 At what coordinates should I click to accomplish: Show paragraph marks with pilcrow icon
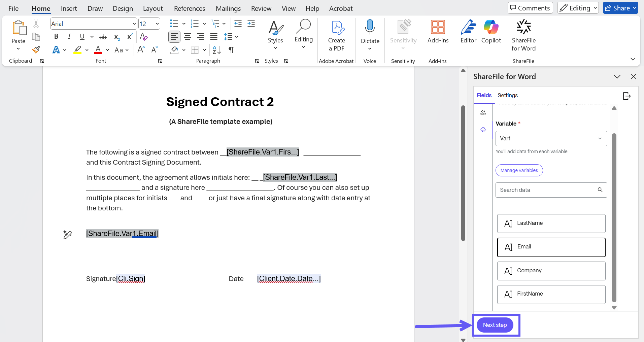coord(231,50)
